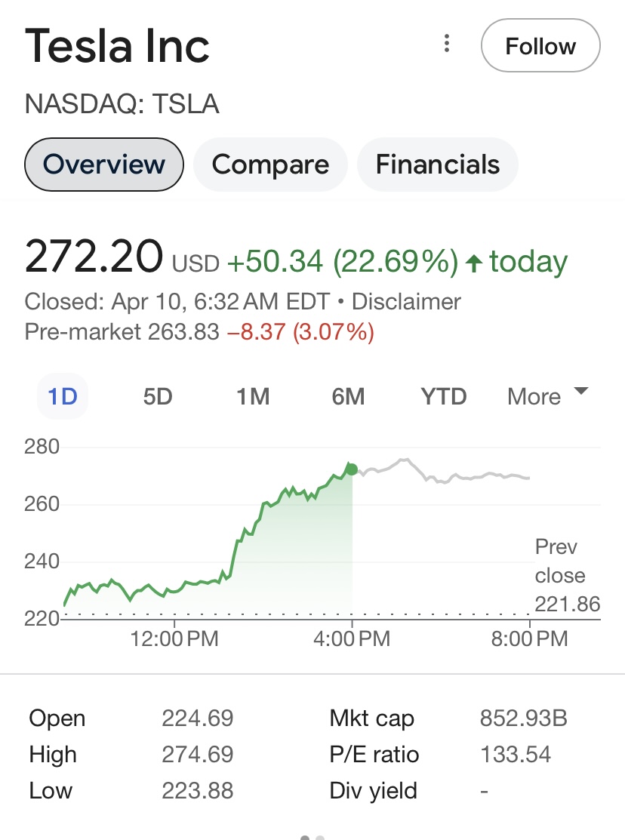The image size is (625, 840).
Task: Click the green up arrow next to today
Action: pos(474,263)
